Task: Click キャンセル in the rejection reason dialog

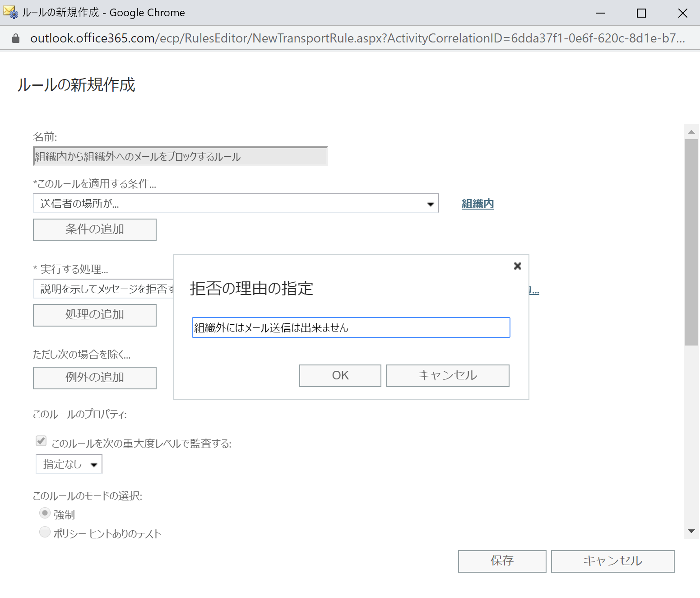Action: click(448, 376)
